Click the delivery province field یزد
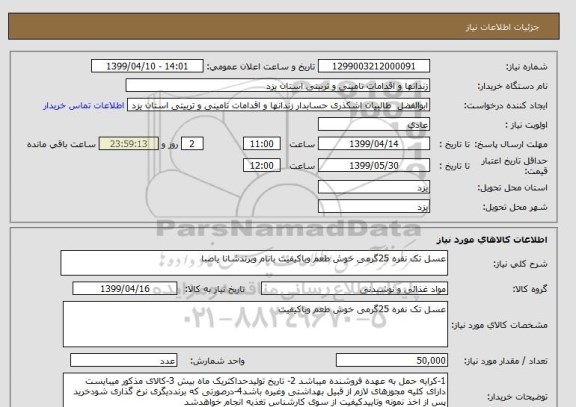Viewport: 576px width, 407px height. pyautogui.click(x=374, y=188)
